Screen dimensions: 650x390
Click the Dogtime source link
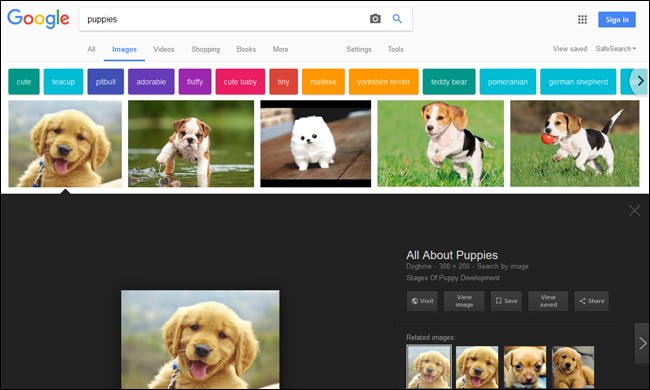tap(419, 266)
